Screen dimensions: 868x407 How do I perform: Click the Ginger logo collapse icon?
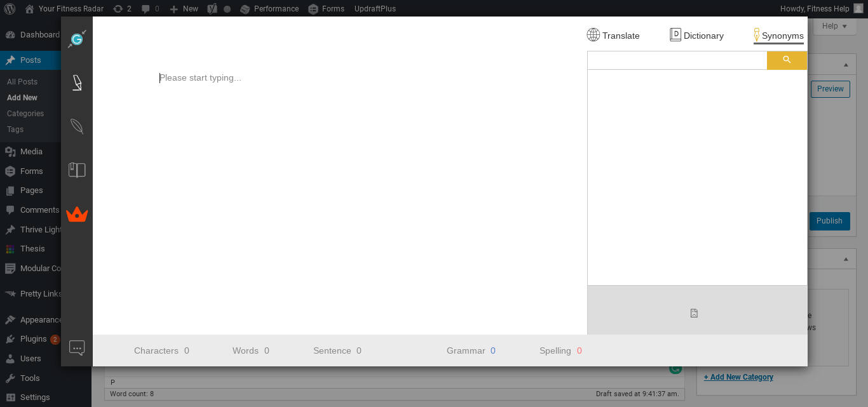[77, 39]
